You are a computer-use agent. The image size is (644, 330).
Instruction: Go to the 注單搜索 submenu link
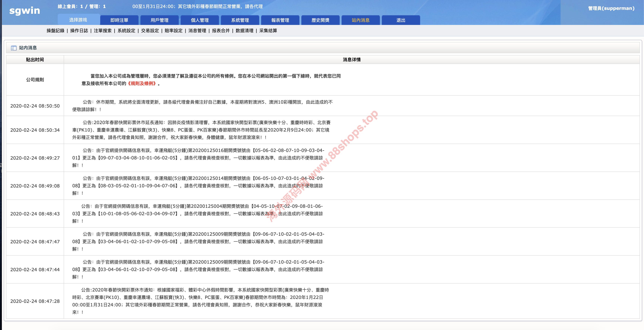103,31
